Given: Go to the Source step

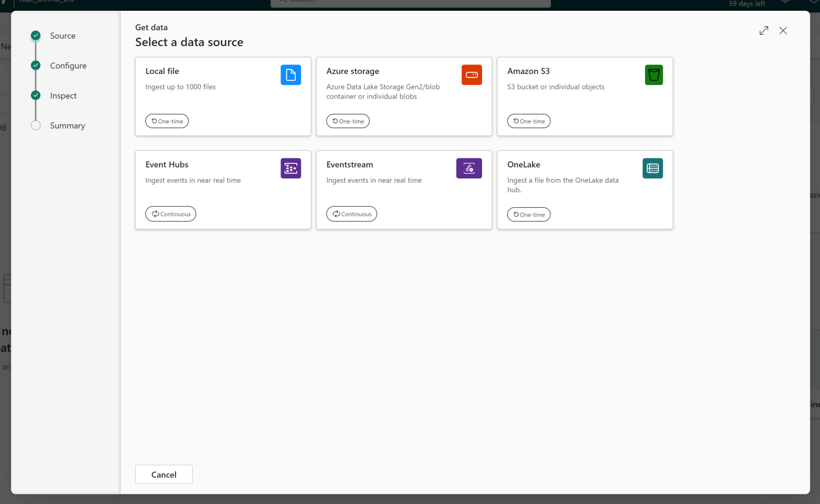Looking at the screenshot, I should (x=63, y=36).
